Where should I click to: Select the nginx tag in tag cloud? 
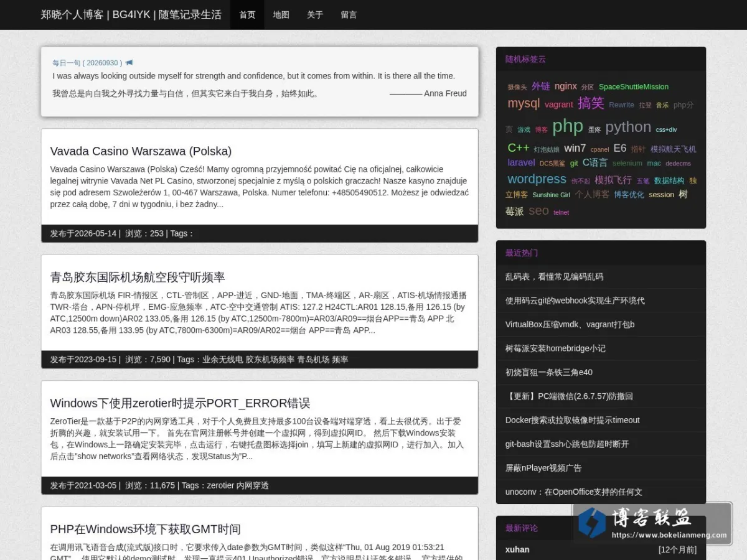[x=566, y=86]
